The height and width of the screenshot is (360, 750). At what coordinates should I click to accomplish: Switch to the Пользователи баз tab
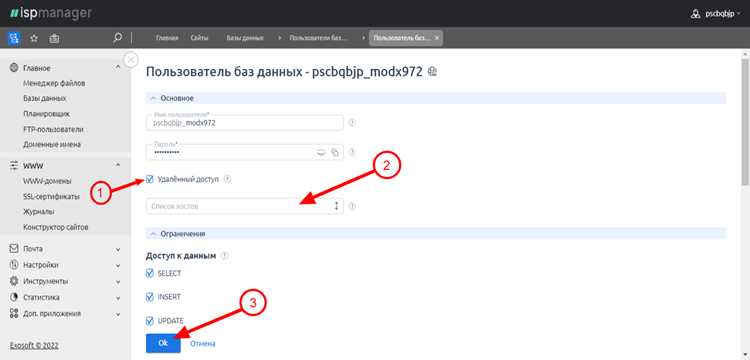(319, 38)
